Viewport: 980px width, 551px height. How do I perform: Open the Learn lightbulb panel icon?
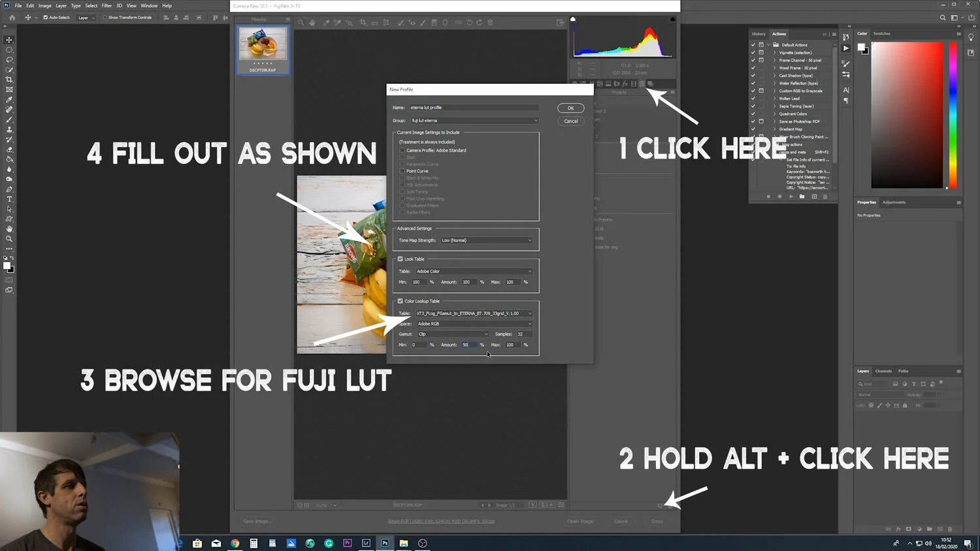tap(971, 38)
